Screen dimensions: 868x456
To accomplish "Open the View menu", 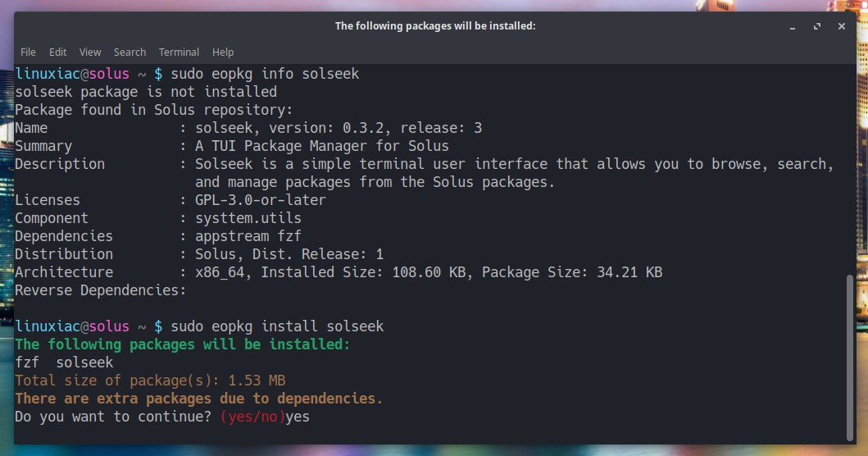I will 90,52.
